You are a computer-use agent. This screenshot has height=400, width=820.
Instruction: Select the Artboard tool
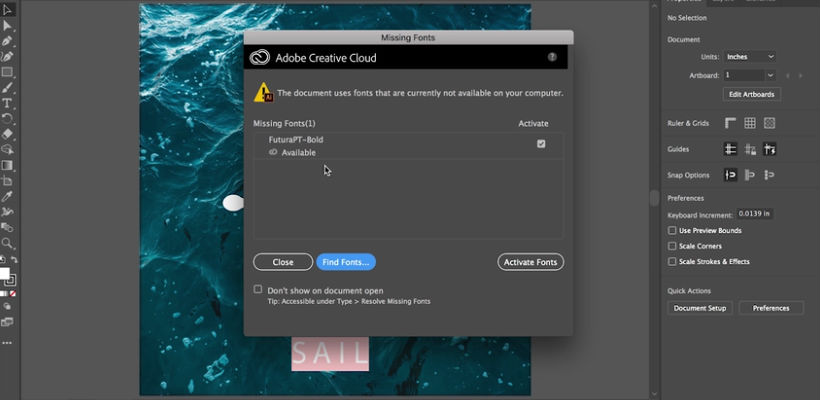(x=7, y=181)
